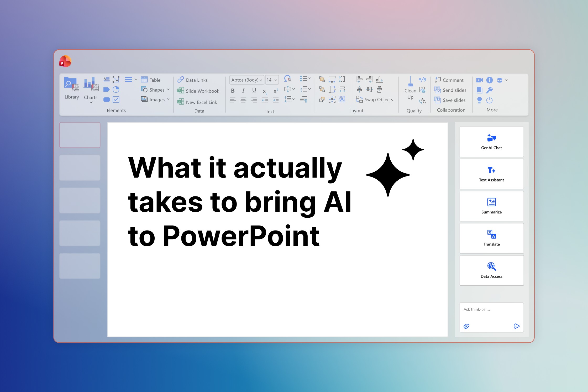
Task: Select the elbow connector icon
Action: coord(116,79)
